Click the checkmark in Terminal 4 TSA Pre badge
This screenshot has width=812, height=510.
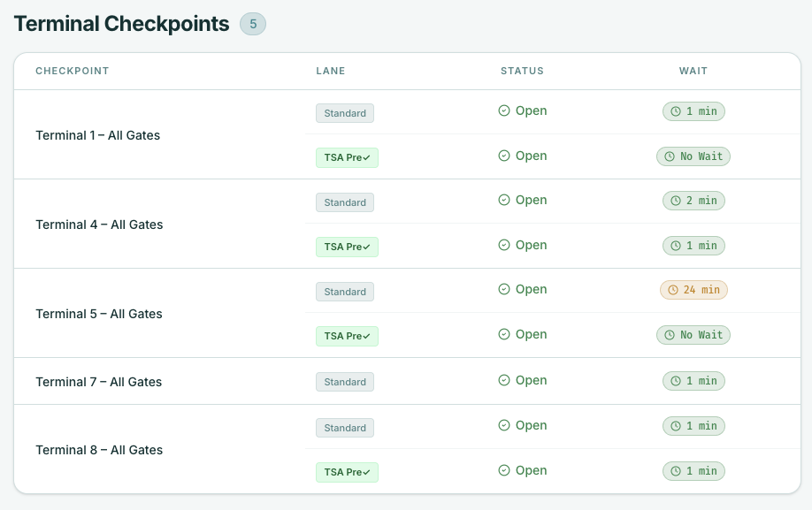click(366, 247)
